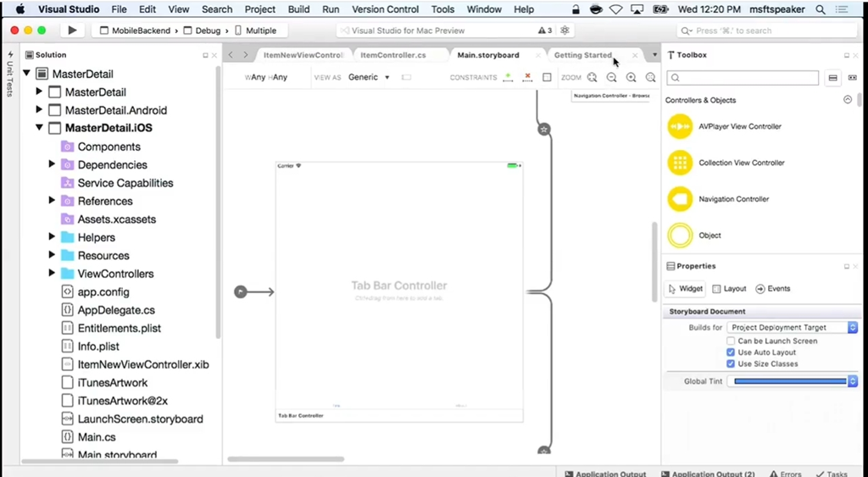Switch to the Events properties tab
Image resolution: width=868 pixels, height=477 pixels.
(772, 289)
